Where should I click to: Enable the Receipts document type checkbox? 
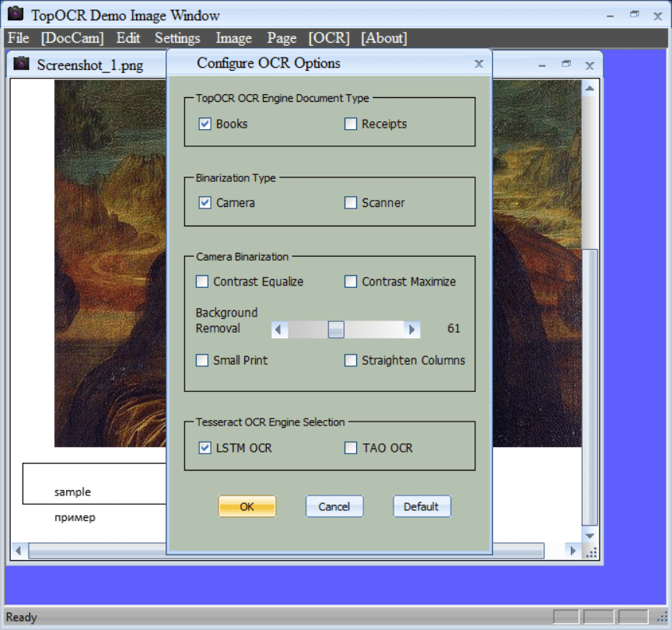pyautogui.click(x=351, y=124)
